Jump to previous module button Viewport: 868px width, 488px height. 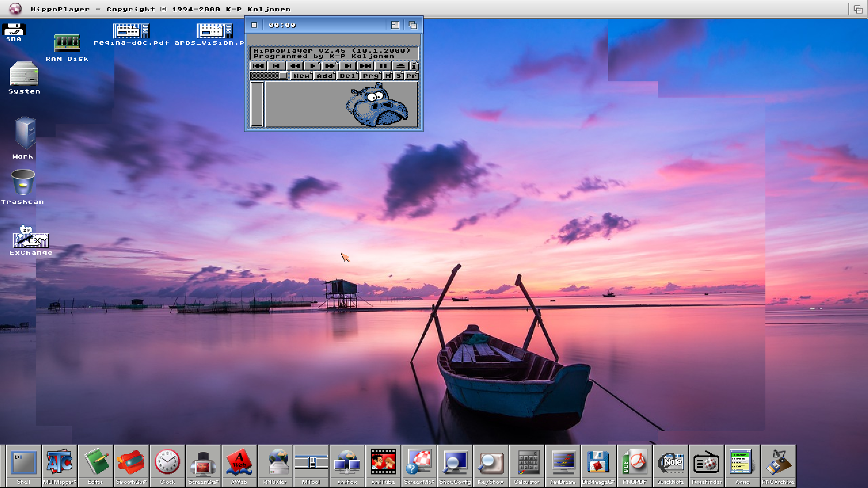point(258,66)
